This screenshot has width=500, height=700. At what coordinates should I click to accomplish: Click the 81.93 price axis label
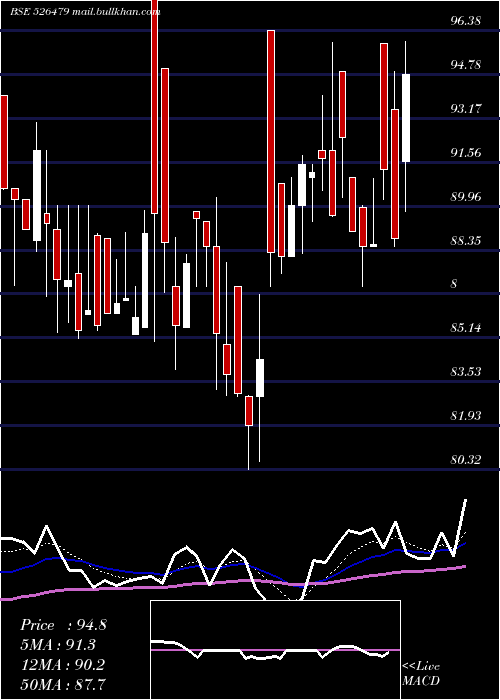tap(466, 416)
